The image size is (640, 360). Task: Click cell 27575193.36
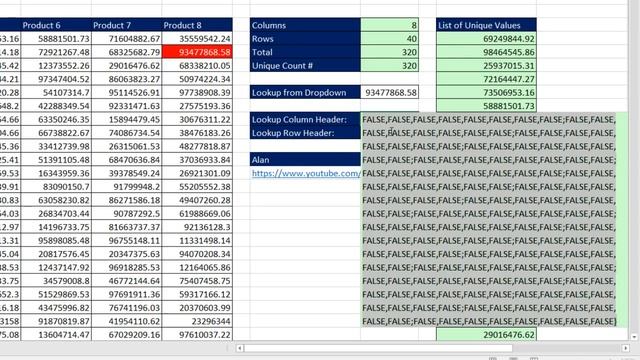[x=197, y=106]
